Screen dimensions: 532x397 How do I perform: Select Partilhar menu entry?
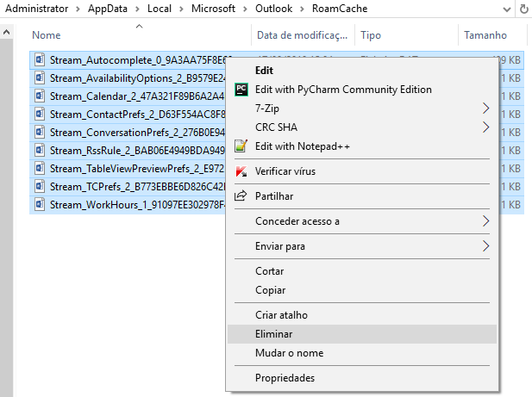(362, 196)
